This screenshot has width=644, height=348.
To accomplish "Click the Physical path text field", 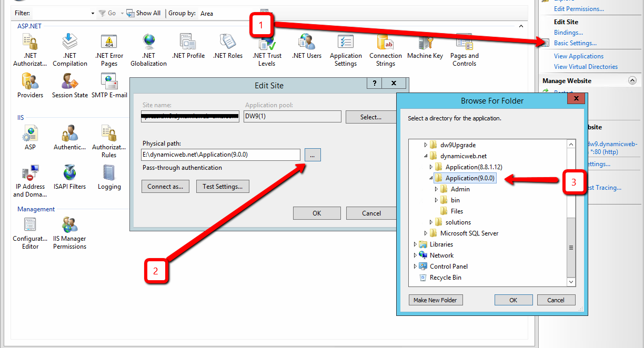I will pos(220,155).
